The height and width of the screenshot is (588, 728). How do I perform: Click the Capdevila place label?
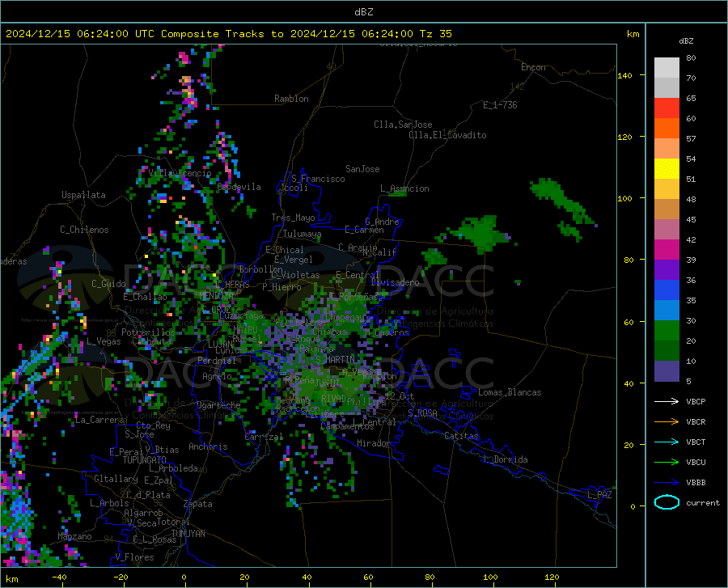point(239,187)
